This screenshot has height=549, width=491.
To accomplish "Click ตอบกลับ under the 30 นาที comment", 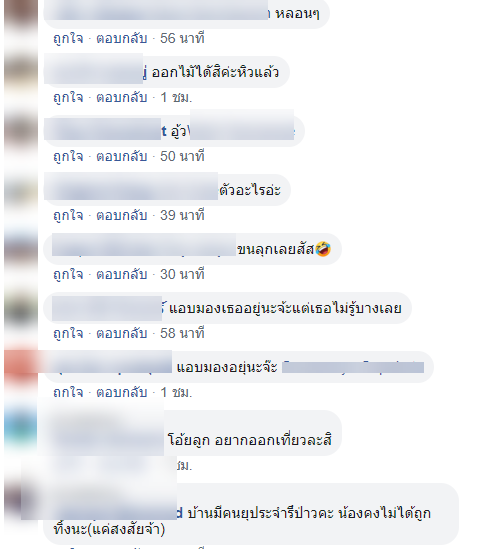I will (x=122, y=274).
